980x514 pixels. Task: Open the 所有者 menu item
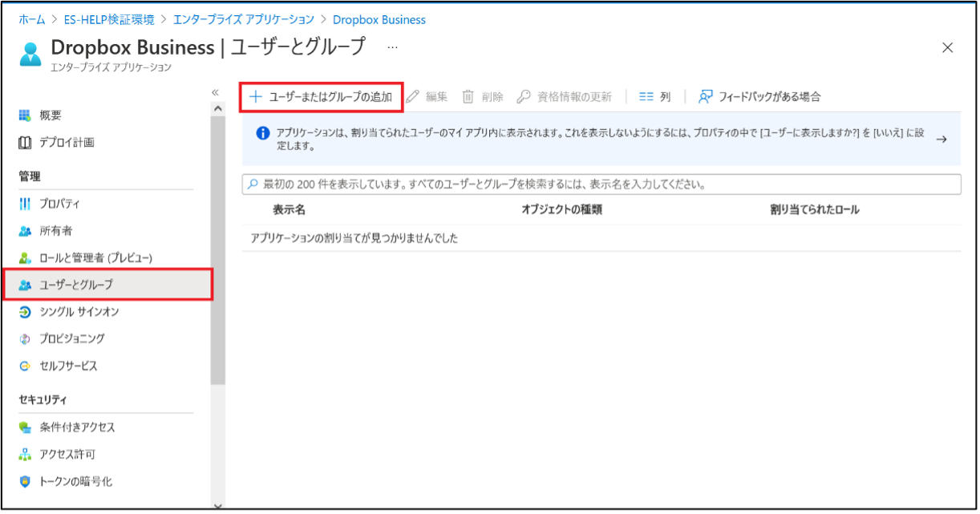click(x=56, y=231)
